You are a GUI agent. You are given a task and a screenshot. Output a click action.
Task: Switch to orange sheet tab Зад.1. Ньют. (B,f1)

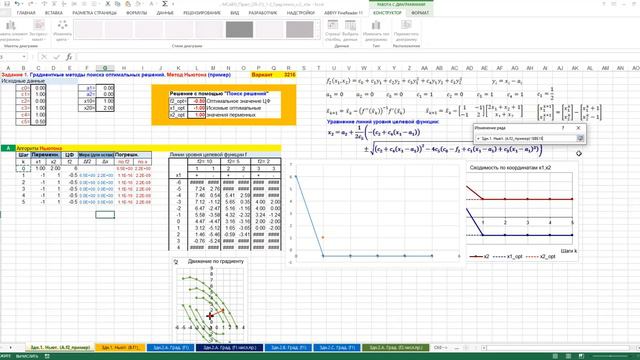coord(120,347)
